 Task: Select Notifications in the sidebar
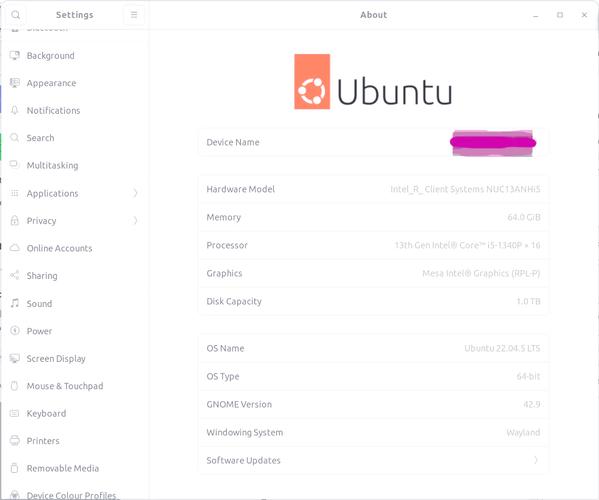click(74, 110)
